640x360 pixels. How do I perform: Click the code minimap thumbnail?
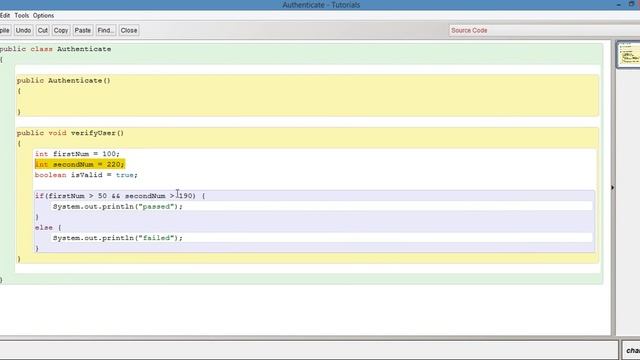pyautogui.click(x=629, y=54)
